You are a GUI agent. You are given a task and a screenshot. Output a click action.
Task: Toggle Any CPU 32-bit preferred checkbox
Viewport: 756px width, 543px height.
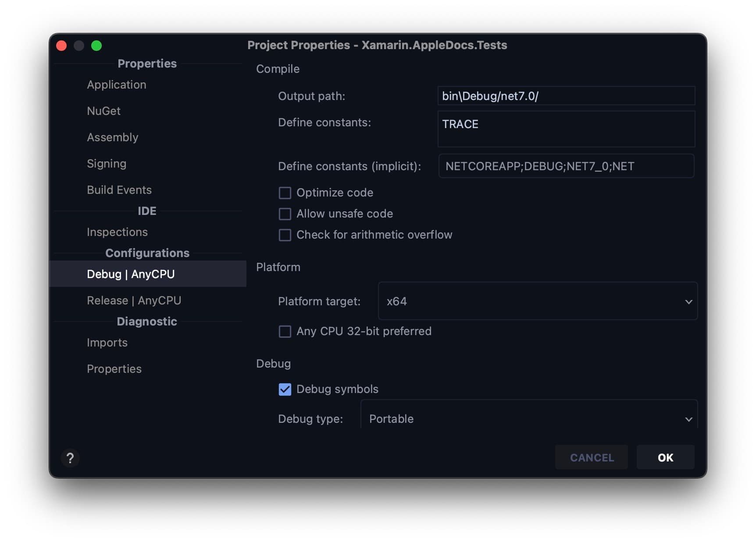(285, 332)
